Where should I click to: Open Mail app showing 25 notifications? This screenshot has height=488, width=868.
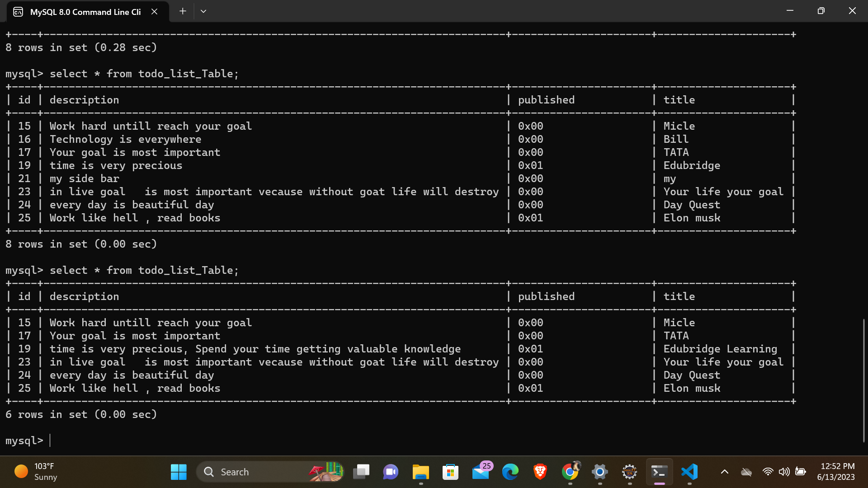click(x=480, y=472)
